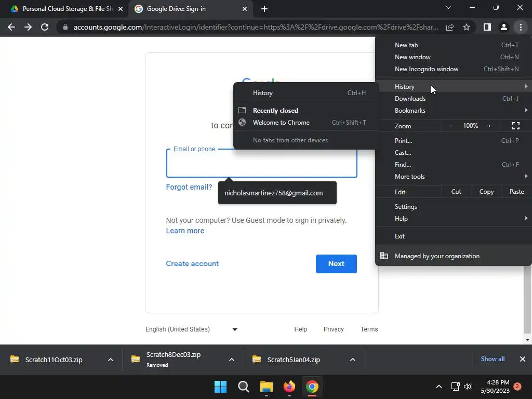
Task: Select Cast... in Chrome menu
Action: pyautogui.click(x=454, y=153)
